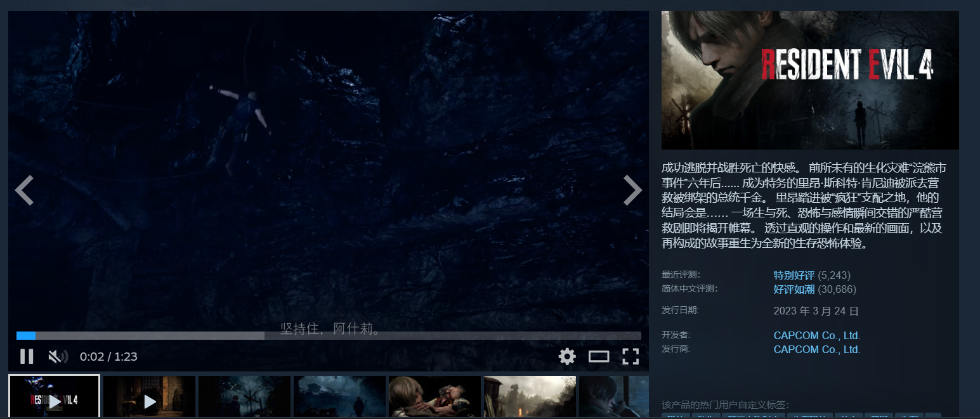Click publisher link CAPCOM Co., Ltd.
This screenshot has width=980, height=419.
coord(816,349)
